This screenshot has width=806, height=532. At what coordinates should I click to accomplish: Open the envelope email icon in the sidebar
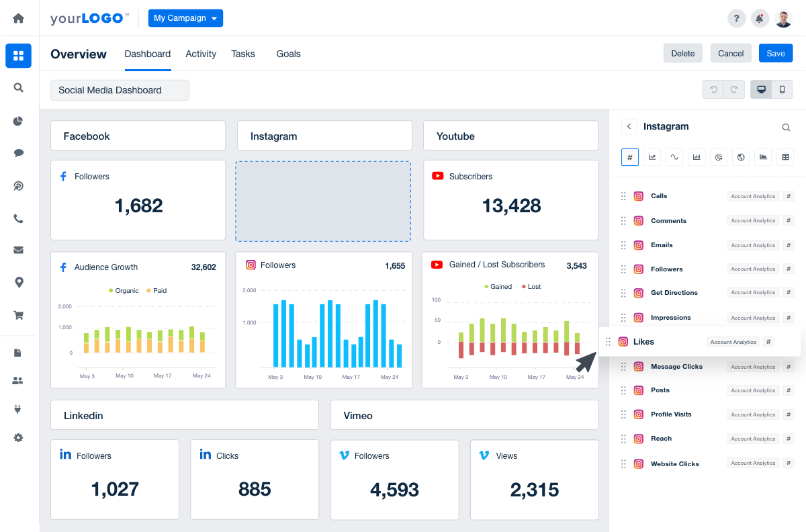point(18,250)
